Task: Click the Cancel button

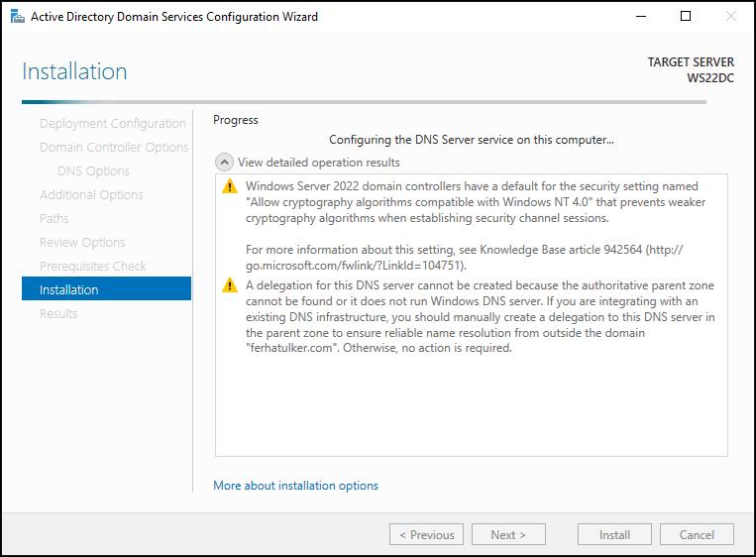Action: click(x=697, y=534)
